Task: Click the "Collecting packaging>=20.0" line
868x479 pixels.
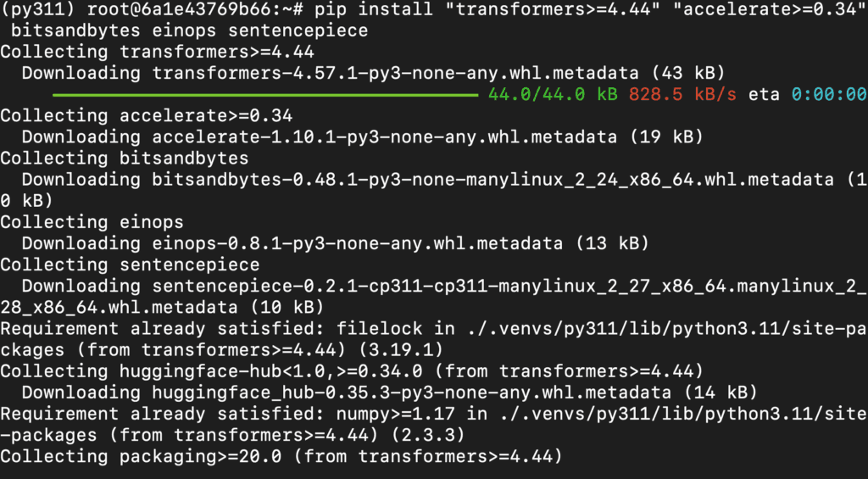Action: pyautogui.click(x=281, y=457)
